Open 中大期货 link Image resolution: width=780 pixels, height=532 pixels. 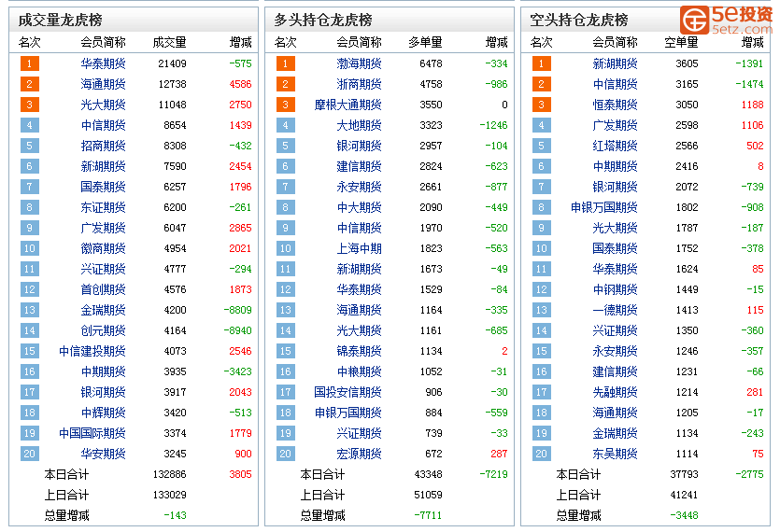click(359, 207)
